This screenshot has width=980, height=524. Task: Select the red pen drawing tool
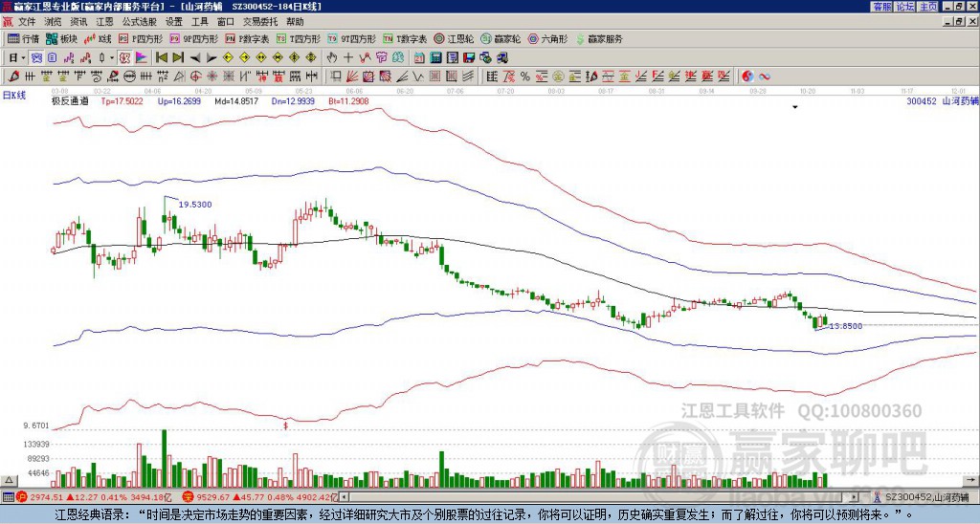(12, 76)
